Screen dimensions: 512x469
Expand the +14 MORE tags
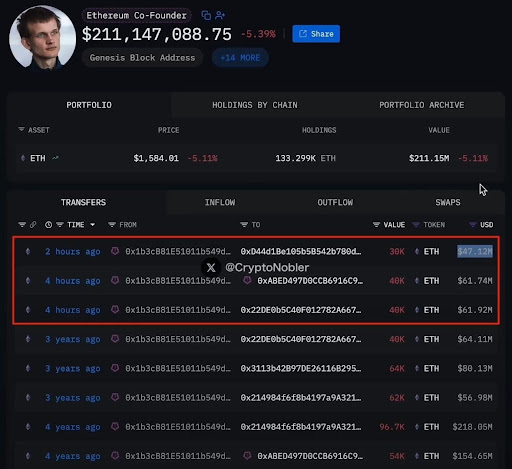(x=240, y=58)
